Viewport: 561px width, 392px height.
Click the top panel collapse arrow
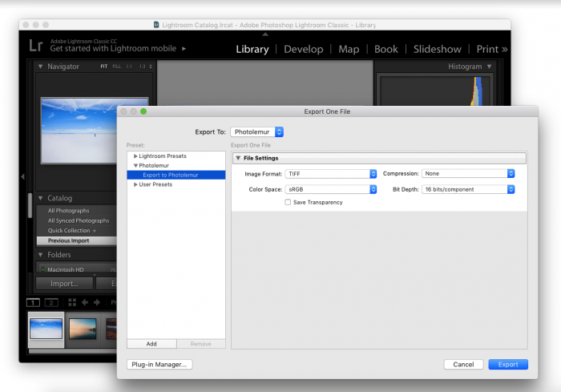coord(265,34)
